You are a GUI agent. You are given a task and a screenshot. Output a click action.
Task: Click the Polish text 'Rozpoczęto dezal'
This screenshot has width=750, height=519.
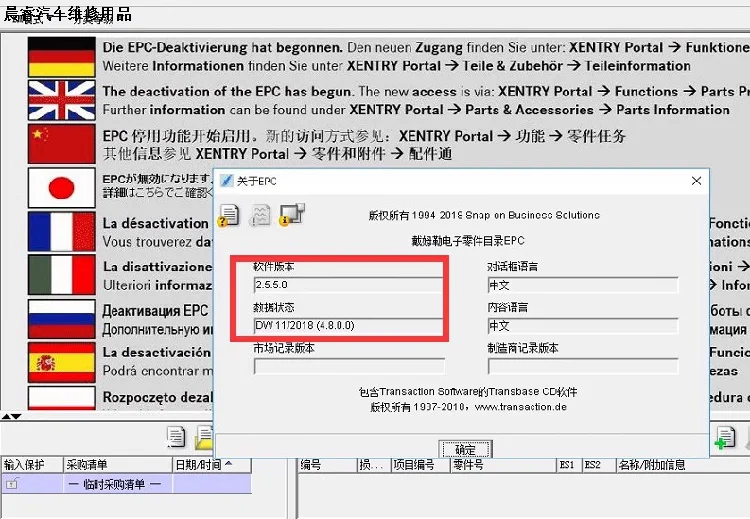pos(157,398)
